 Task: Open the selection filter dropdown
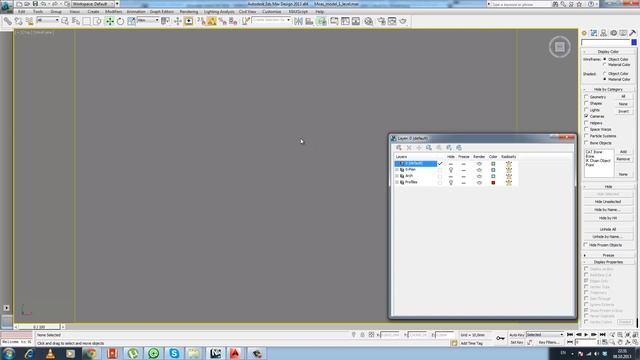coord(47,20)
